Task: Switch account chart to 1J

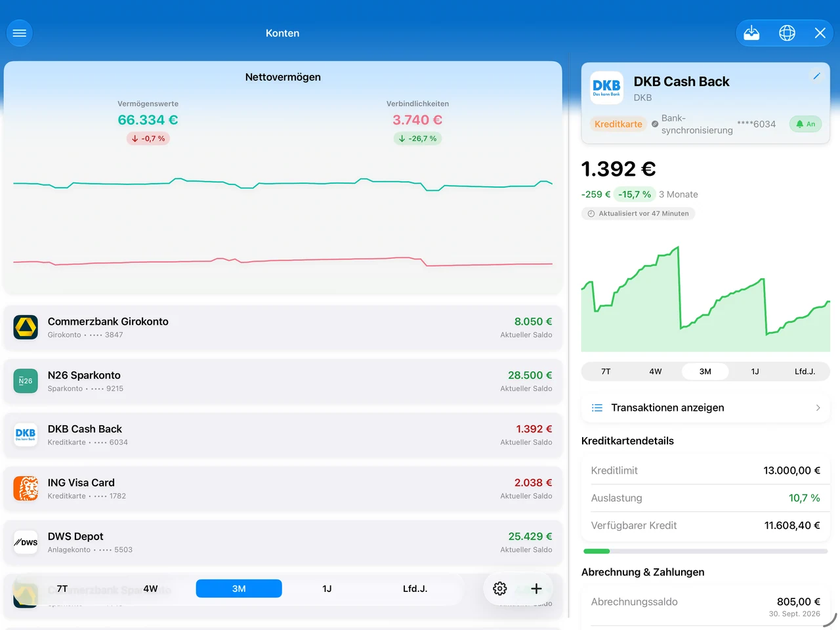Action: [755, 371]
